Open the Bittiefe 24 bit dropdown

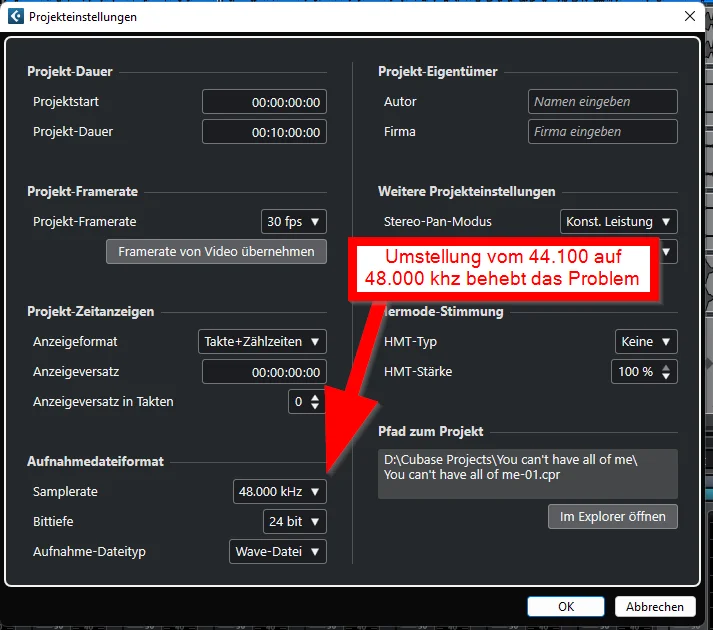(295, 522)
